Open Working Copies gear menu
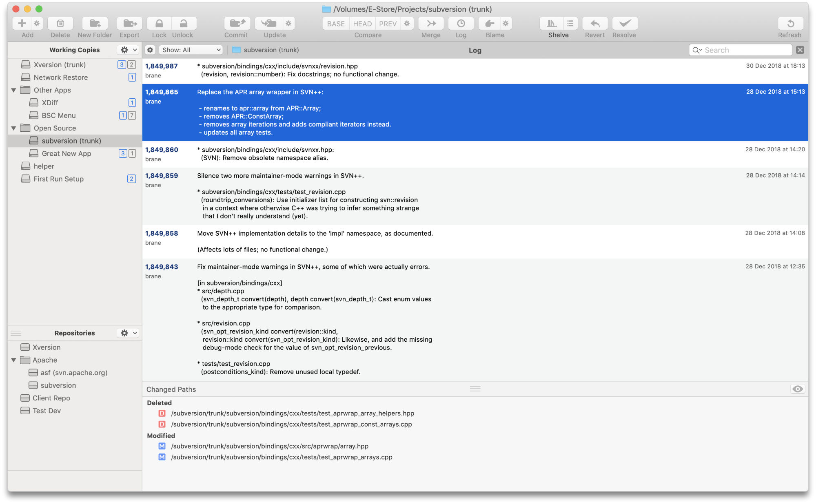 128,50
